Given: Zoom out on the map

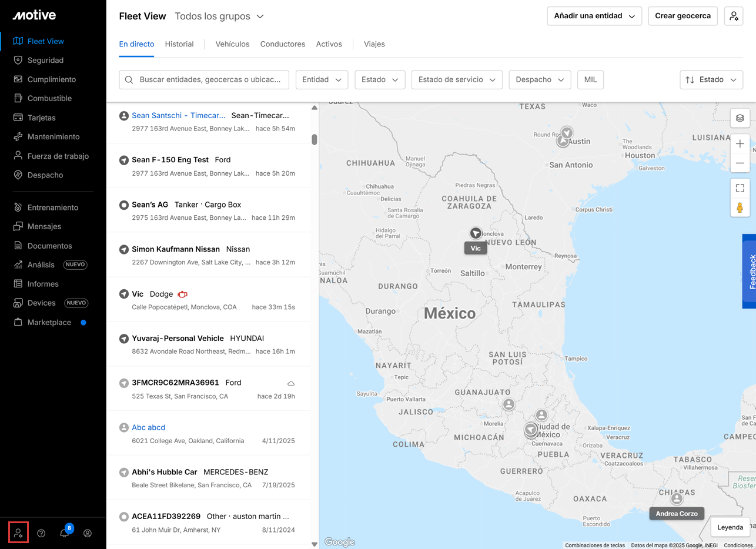Looking at the screenshot, I should 740,163.
